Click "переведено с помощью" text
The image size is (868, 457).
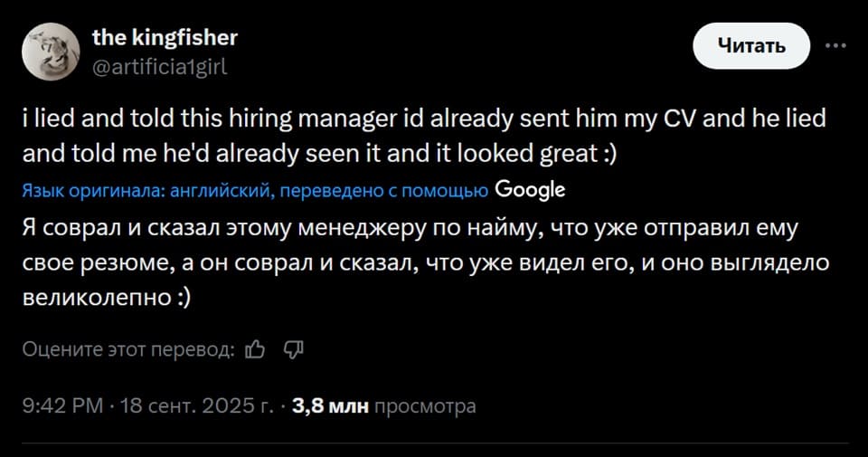click(x=391, y=190)
